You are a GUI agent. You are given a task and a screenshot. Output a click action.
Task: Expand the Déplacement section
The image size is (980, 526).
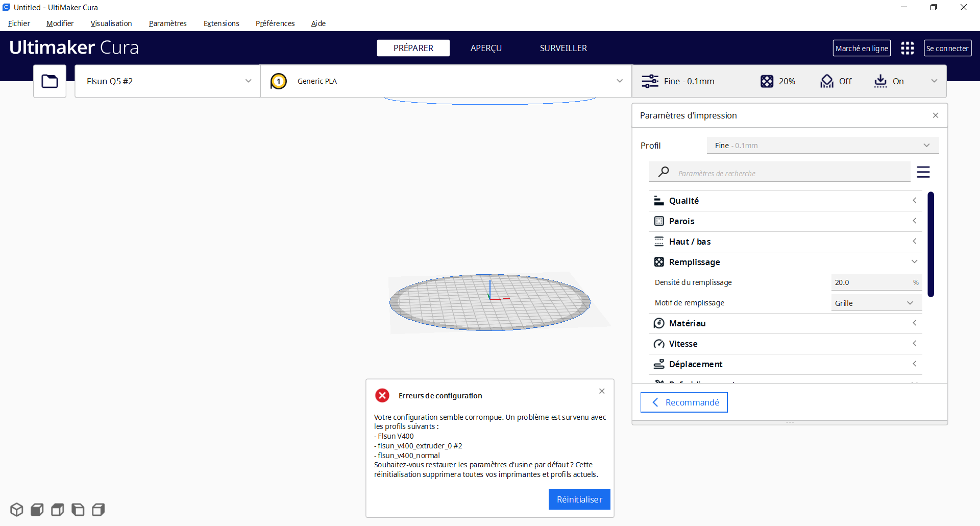tap(915, 364)
